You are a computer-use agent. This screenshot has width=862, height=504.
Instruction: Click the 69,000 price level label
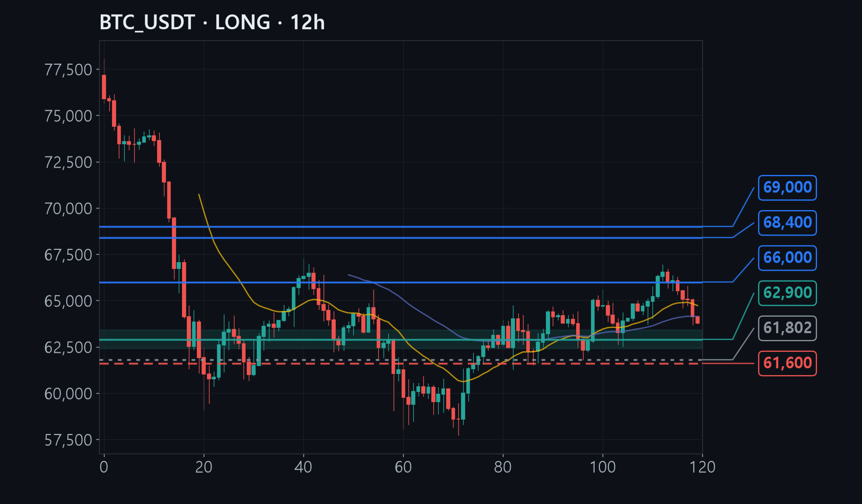click(787, 188)
